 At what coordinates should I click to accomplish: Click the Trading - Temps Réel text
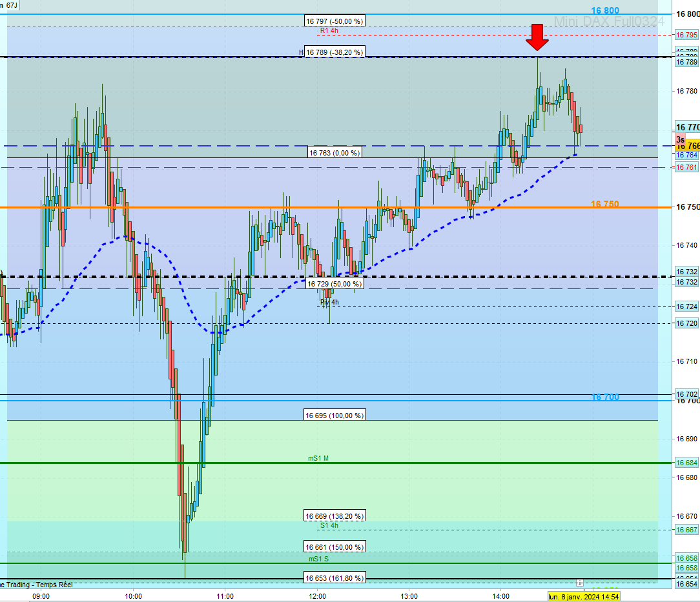pos(39,585)
